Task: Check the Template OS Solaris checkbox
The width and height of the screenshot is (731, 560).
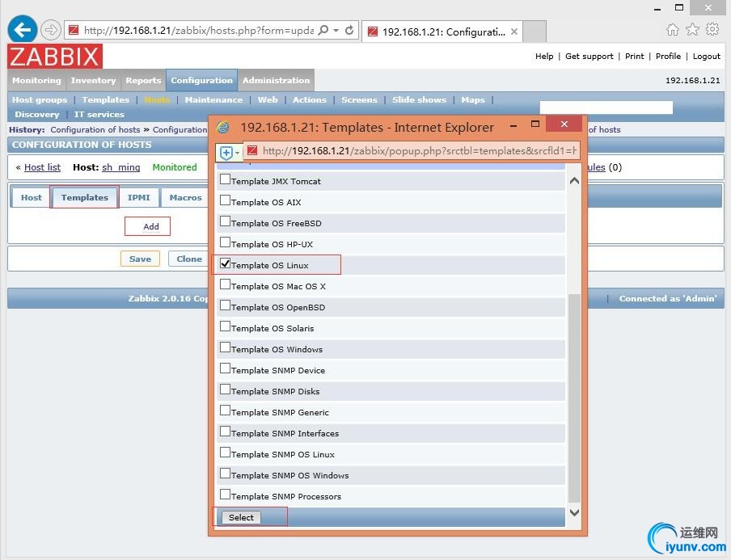Action: coord(225,326)
